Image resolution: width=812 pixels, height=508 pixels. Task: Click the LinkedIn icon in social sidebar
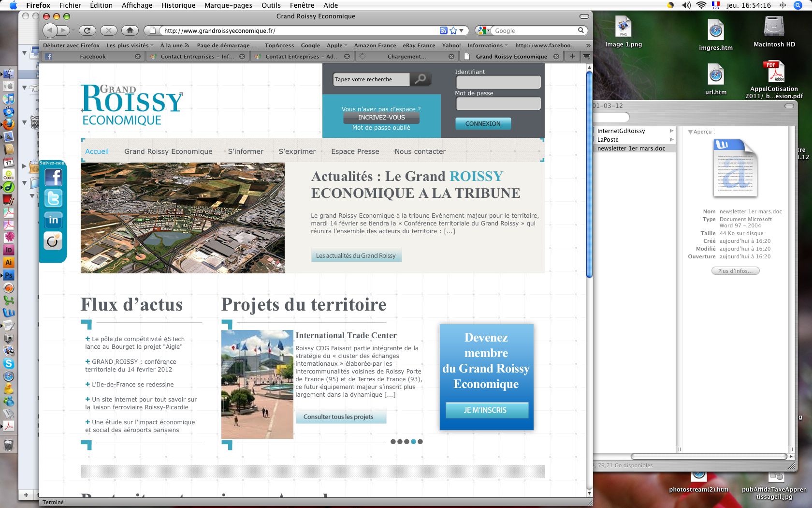[53, 220]
